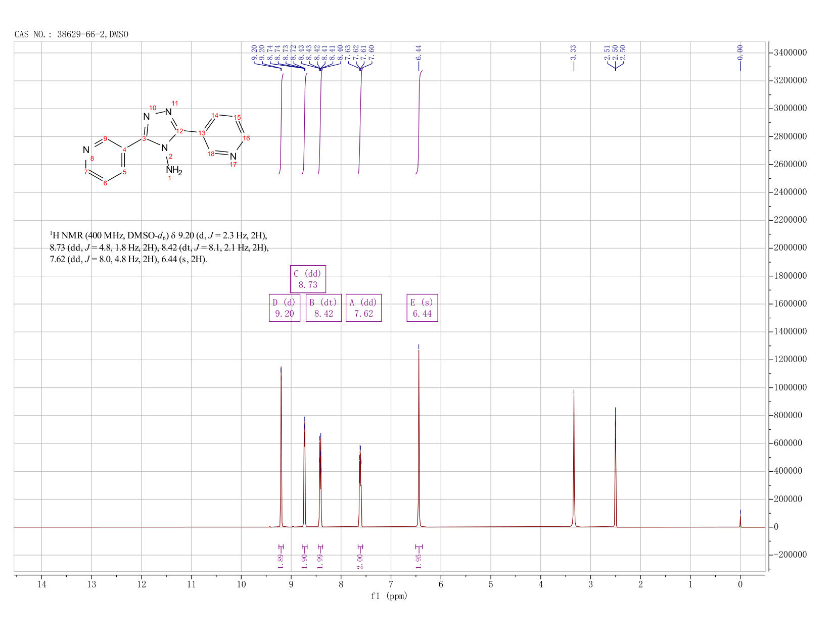
Task: Click the integral curve above the 6.44 peak
Action: point(419,121)
